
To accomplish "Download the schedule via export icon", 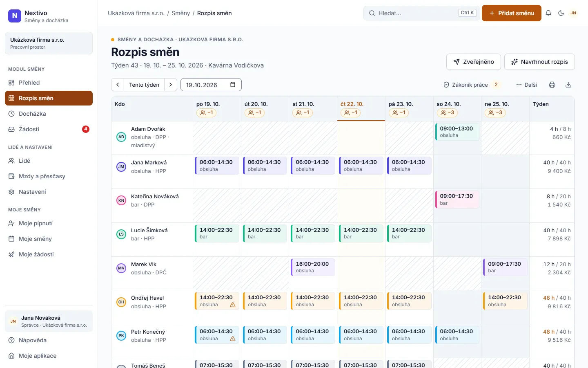I will coord(568,85).
